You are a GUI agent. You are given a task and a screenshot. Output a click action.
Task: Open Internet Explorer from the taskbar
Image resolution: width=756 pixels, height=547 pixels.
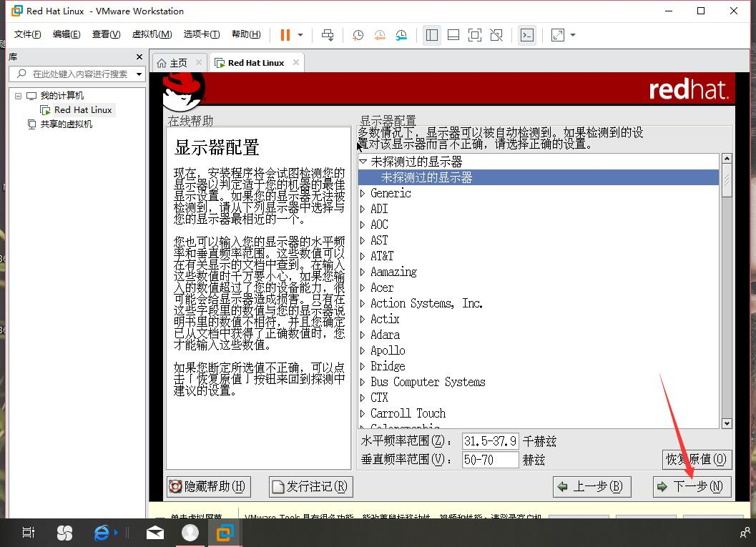(x=102, y=533)
